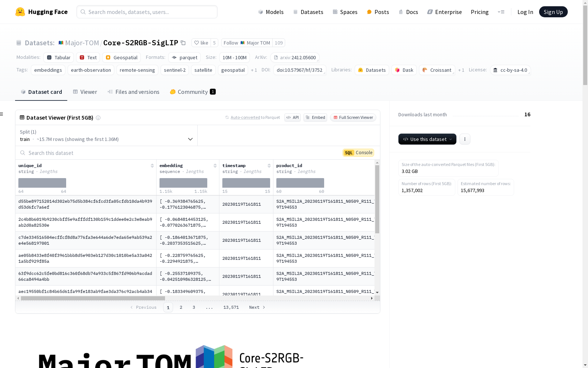Viewport: 588px width, 368px height.
Task: Open the DOI 10.57967/hf/3752 tag menu
Action: tap(300, 70)
